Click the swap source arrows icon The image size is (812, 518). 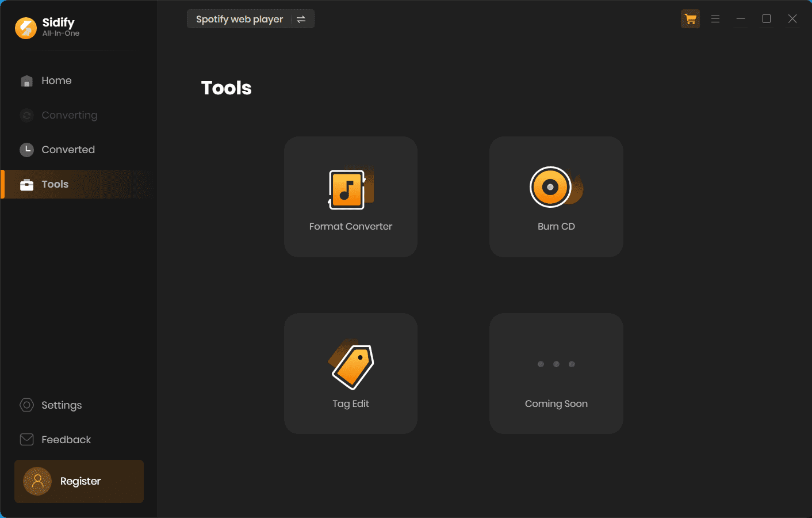coord(301,19)
